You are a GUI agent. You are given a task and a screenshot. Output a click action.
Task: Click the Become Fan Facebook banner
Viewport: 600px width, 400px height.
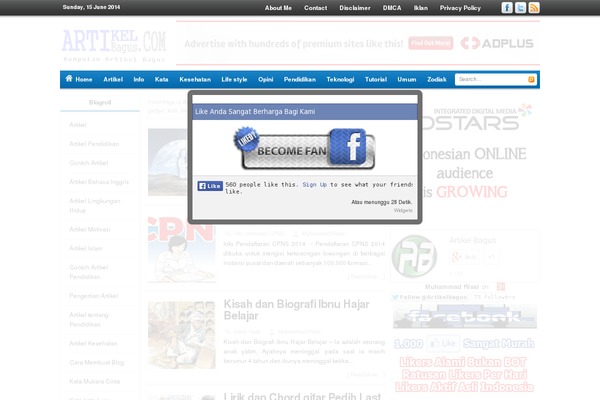tap(305, 149)
